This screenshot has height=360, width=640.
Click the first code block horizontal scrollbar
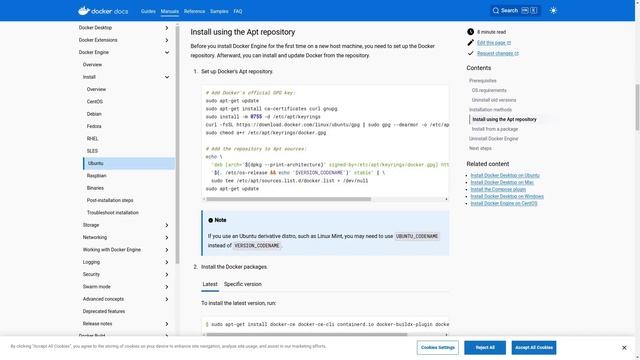(x=289, y=199)
